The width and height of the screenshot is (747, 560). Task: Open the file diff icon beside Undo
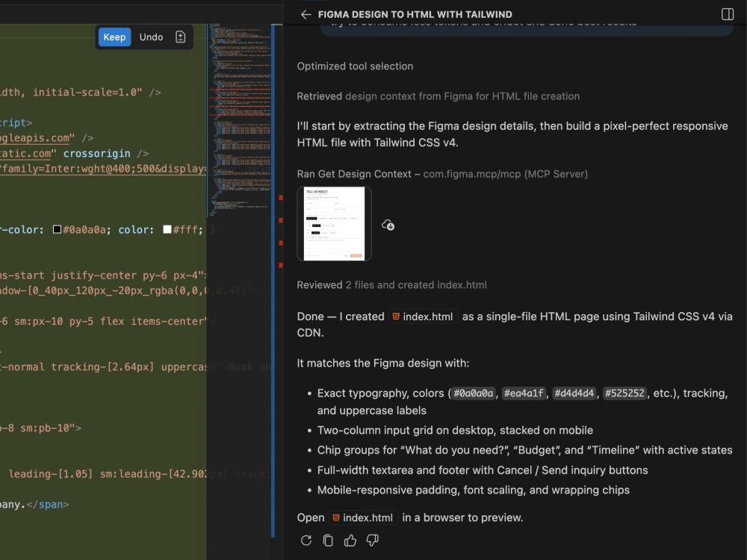pos(181,37)
